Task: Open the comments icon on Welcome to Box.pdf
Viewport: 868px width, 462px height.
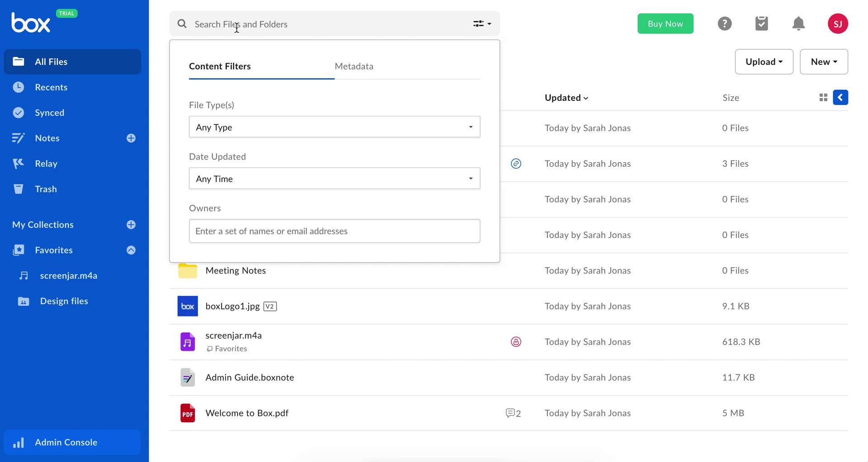Action: pos(513,413)
